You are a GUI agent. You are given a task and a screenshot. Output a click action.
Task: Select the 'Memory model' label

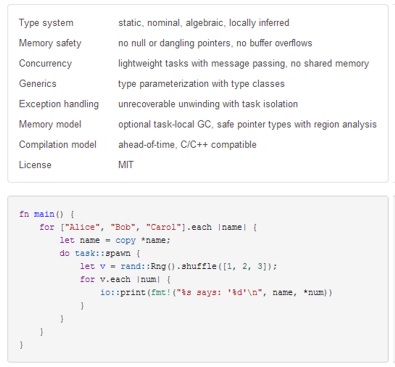point(50,124)
